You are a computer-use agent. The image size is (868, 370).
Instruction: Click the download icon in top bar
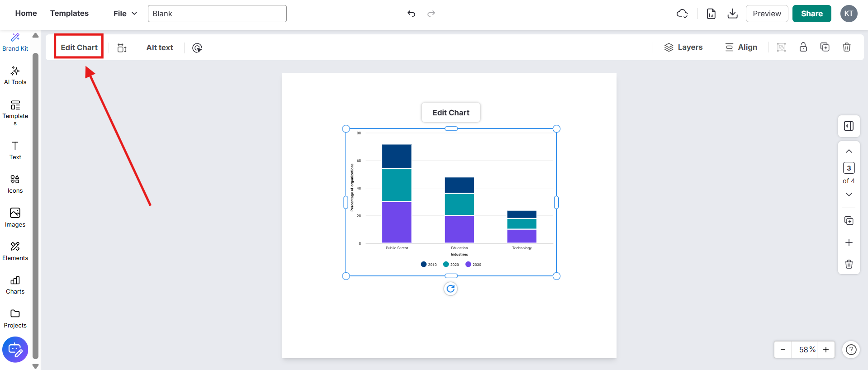point(732,14)
